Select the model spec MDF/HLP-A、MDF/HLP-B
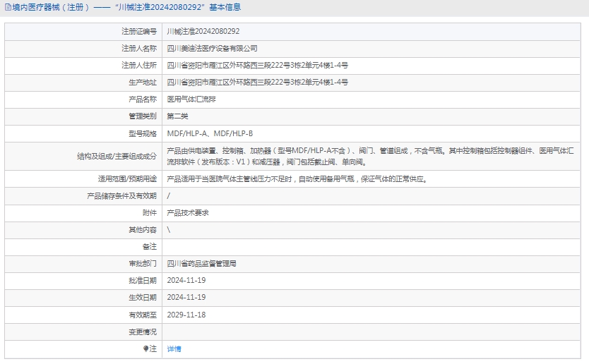 point(210,133)
